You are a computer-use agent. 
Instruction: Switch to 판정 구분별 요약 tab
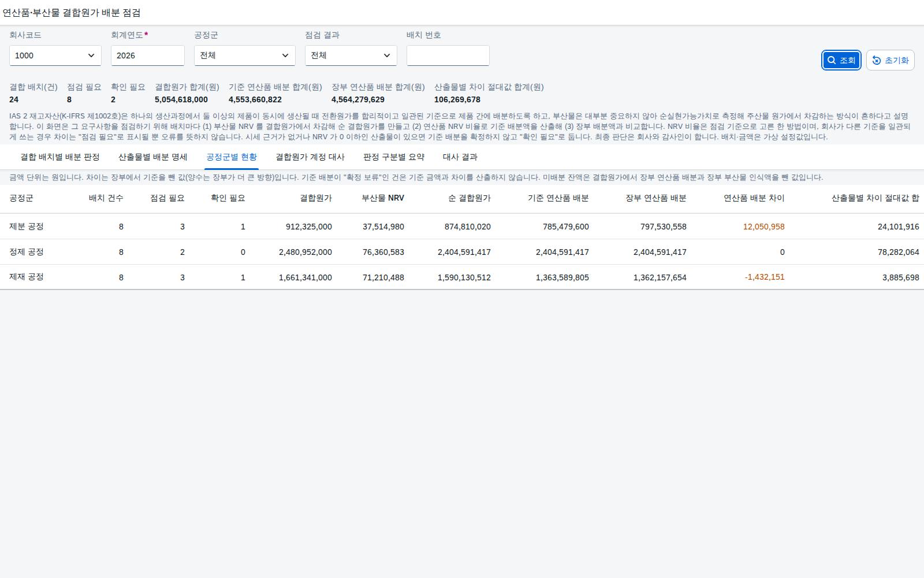pos(394,157)
